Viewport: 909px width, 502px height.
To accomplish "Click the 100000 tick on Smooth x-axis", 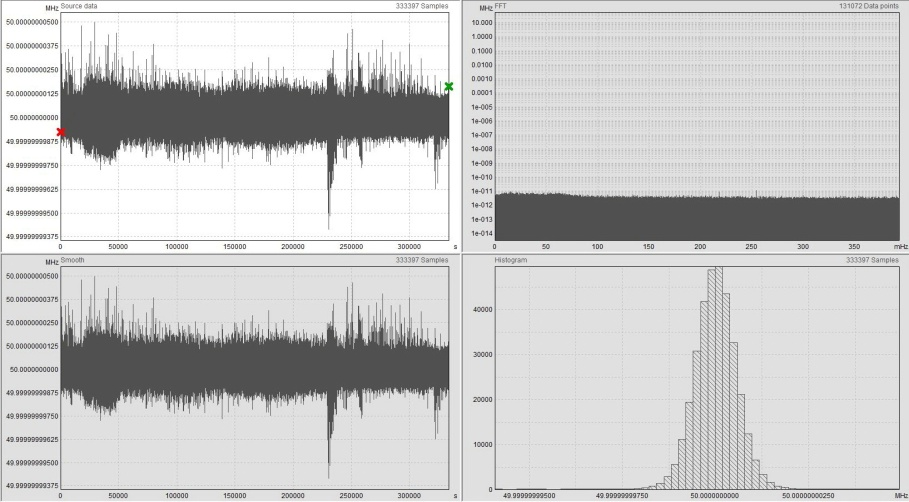I will tap(177, 496).
